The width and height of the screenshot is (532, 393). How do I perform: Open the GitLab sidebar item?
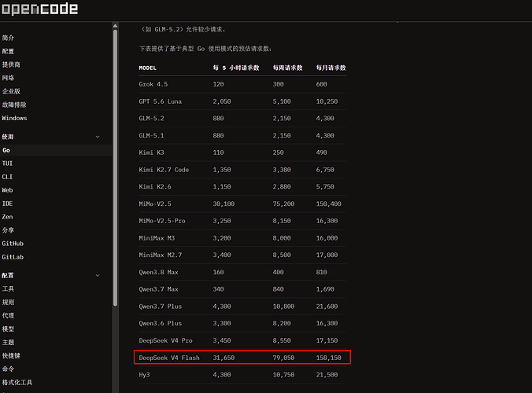(x=13, y=257)
